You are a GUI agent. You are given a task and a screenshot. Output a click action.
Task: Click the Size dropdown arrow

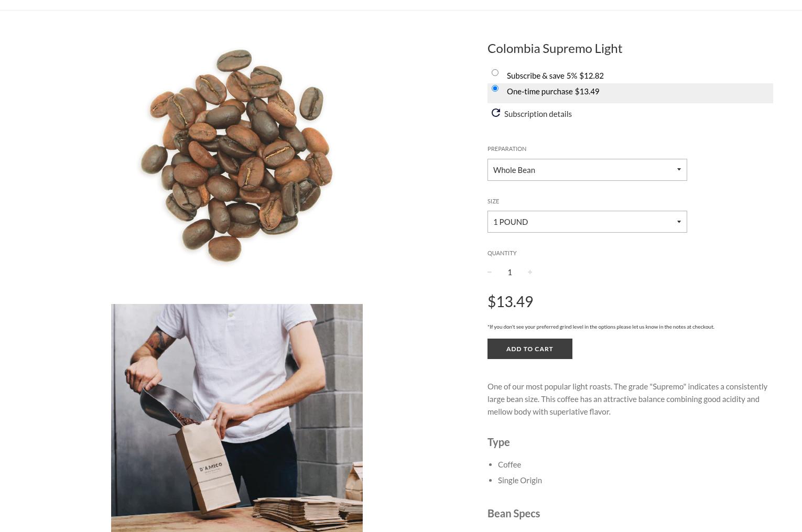click(679, 222)
